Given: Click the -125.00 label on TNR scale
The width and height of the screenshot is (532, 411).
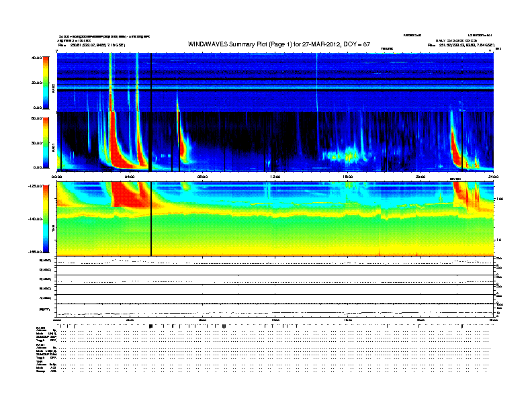Looking at the screenshot, I should (x=35, y=186).
